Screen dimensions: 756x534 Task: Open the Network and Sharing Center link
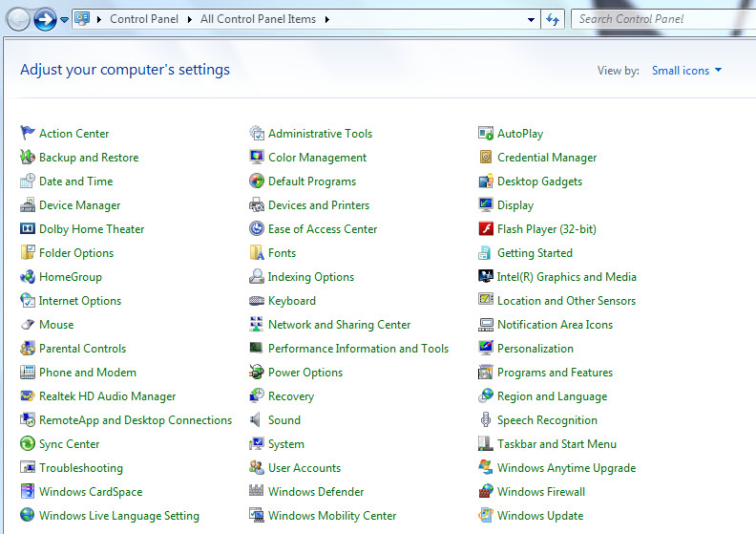coord(340,325)
